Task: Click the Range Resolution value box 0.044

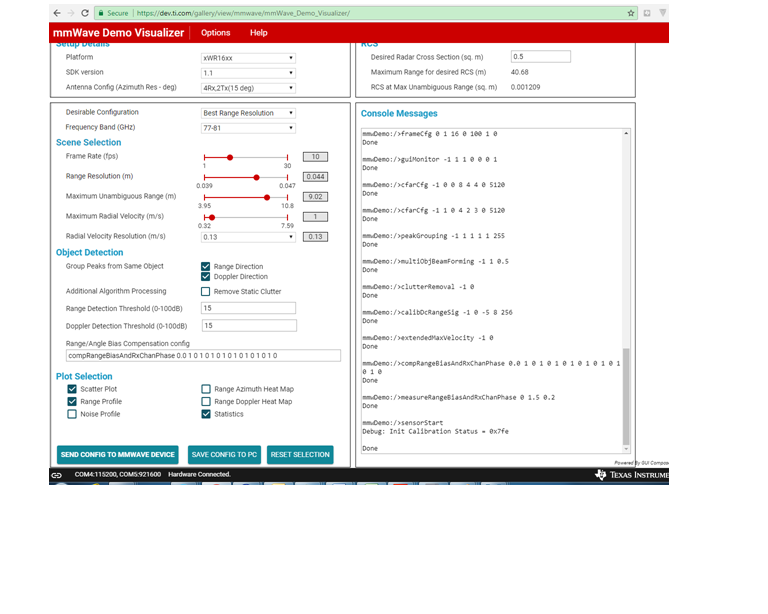Action: pos(315,177)
